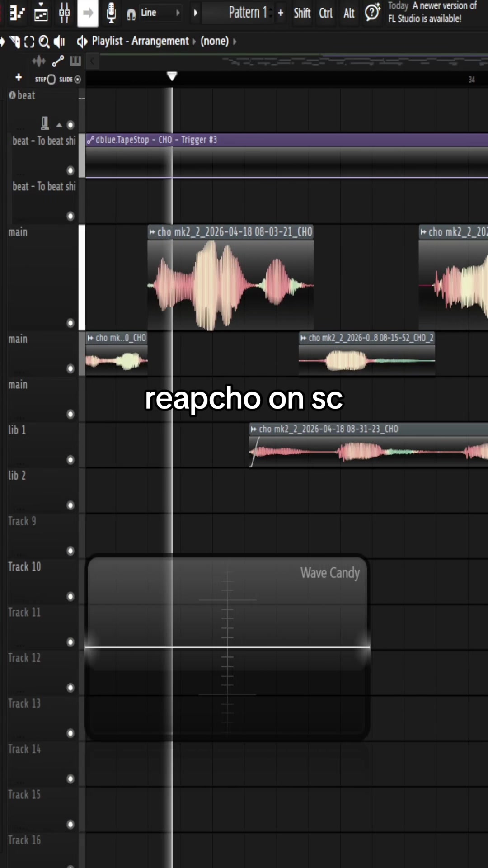The image size is (488, 868).
Task: Mute Track 15
Action: click(x=70, y=825)
